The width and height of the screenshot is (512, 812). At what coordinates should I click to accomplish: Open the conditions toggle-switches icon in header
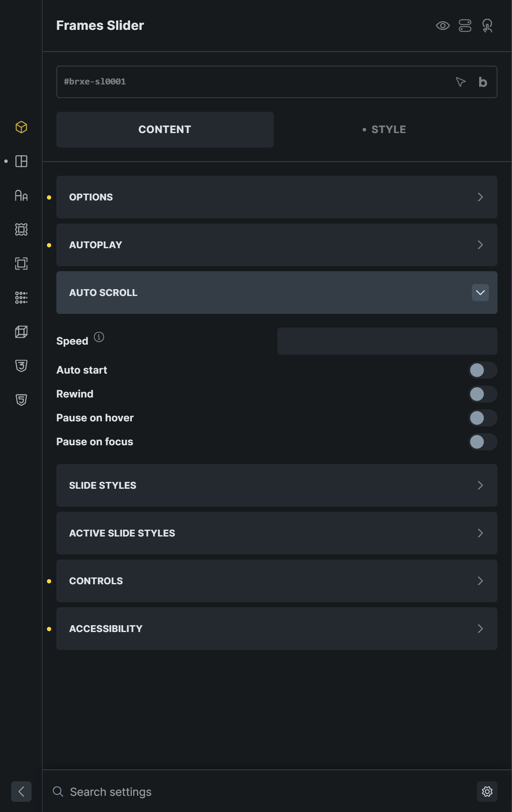[465, 26]
